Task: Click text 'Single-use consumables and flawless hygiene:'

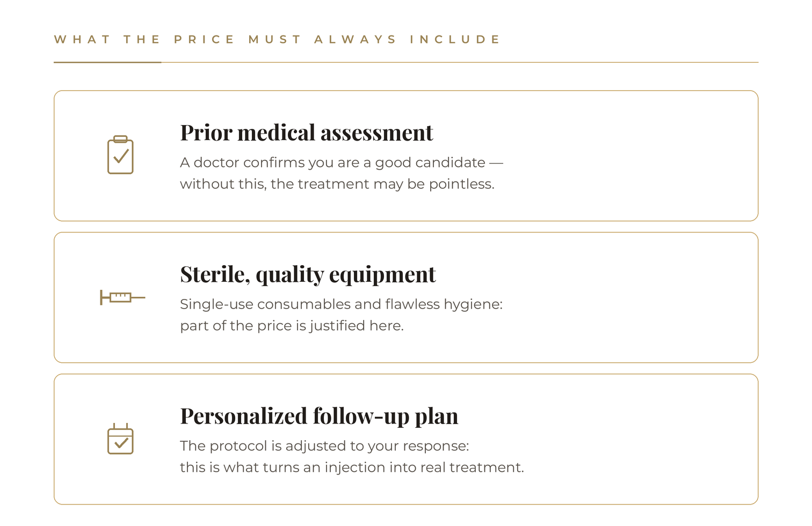Action: [x=341, y=304]
